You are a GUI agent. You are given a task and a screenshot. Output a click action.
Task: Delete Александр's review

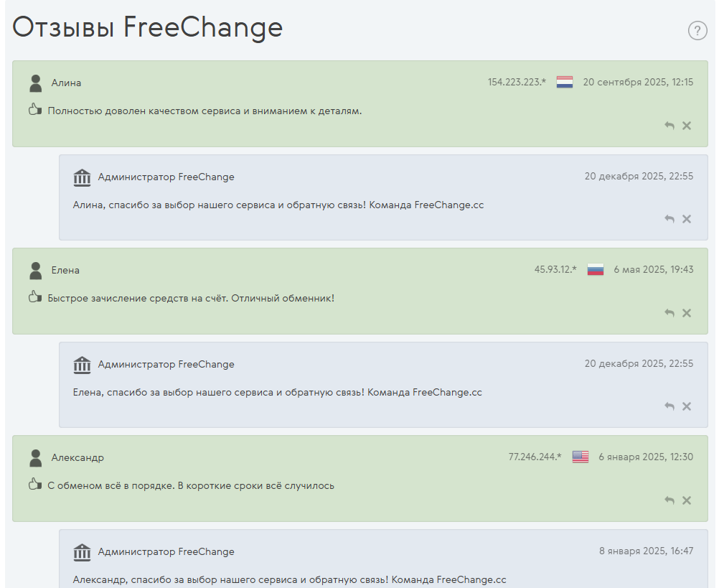(x=687, y=500)
